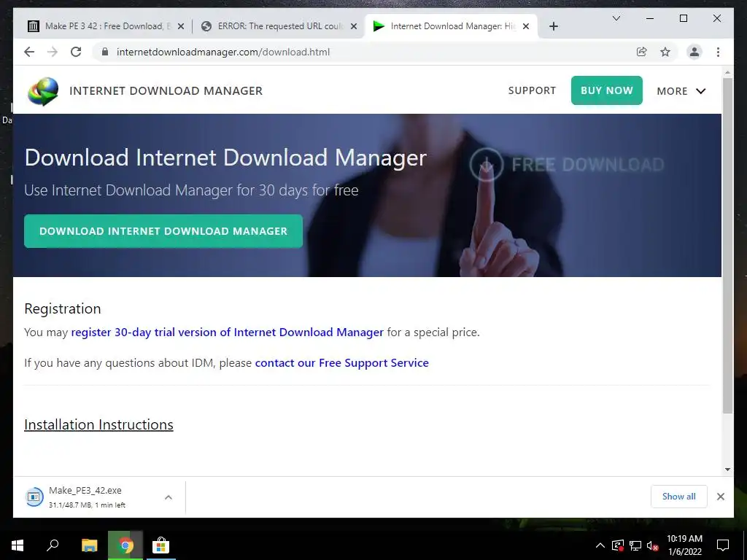The image size is (747, 560).
Task: Switch to the Make PE 3 42 tab
Action: [105, 26]
